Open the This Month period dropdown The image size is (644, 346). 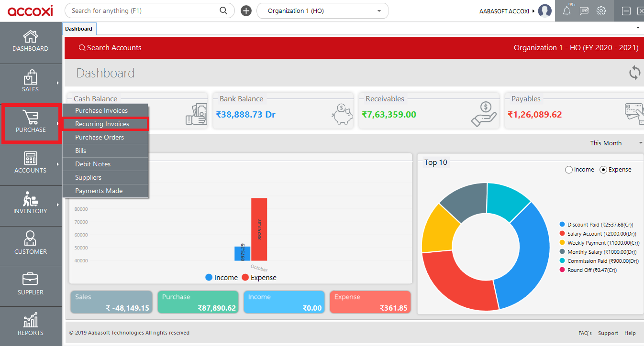coord(617,143)
